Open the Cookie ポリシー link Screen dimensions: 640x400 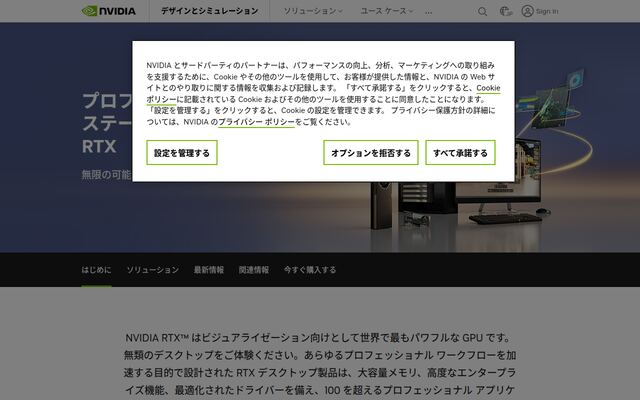coord(488,88)
